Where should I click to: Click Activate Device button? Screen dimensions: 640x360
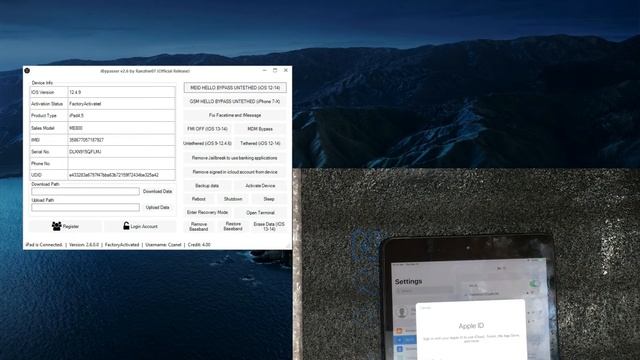[260, 186]
